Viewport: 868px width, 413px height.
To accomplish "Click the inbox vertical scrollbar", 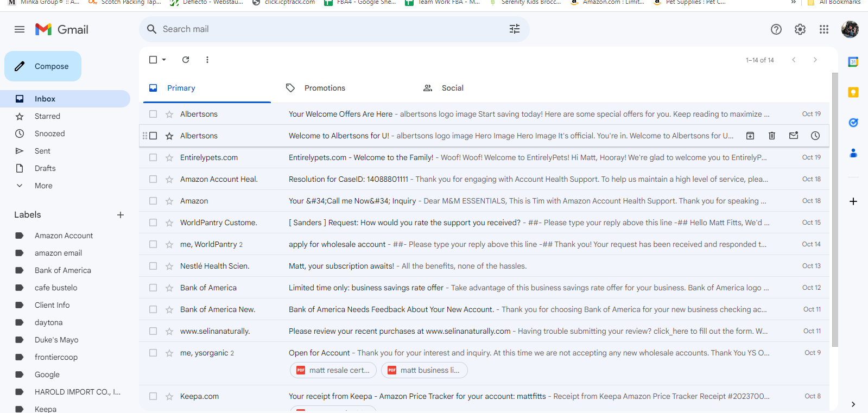I will pos(835,209).
